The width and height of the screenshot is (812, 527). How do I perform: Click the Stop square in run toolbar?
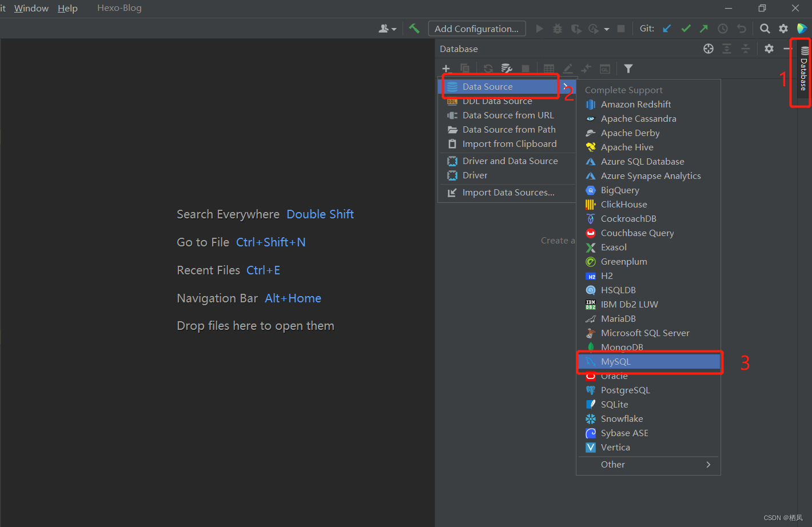tap(621, 29)
